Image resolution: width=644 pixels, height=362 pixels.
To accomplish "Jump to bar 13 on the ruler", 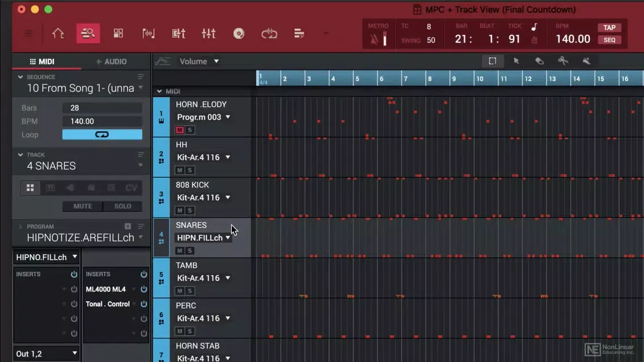I will coord(552,78).
